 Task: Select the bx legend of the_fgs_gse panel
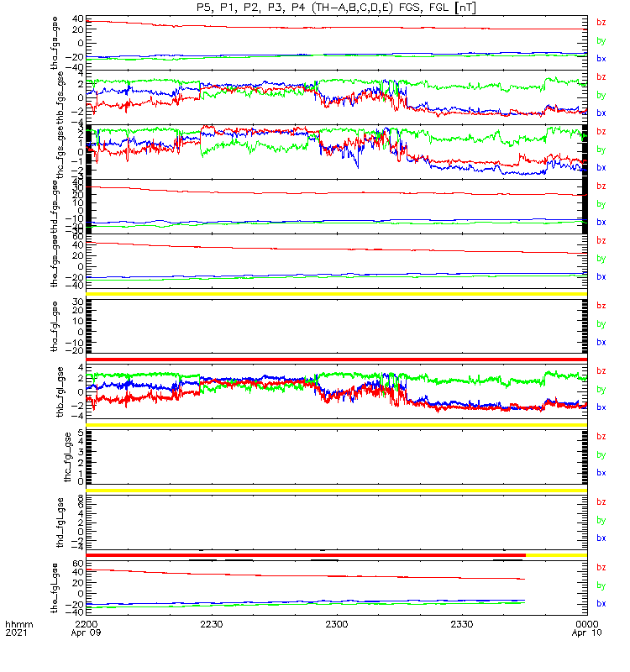click(601, 277)
